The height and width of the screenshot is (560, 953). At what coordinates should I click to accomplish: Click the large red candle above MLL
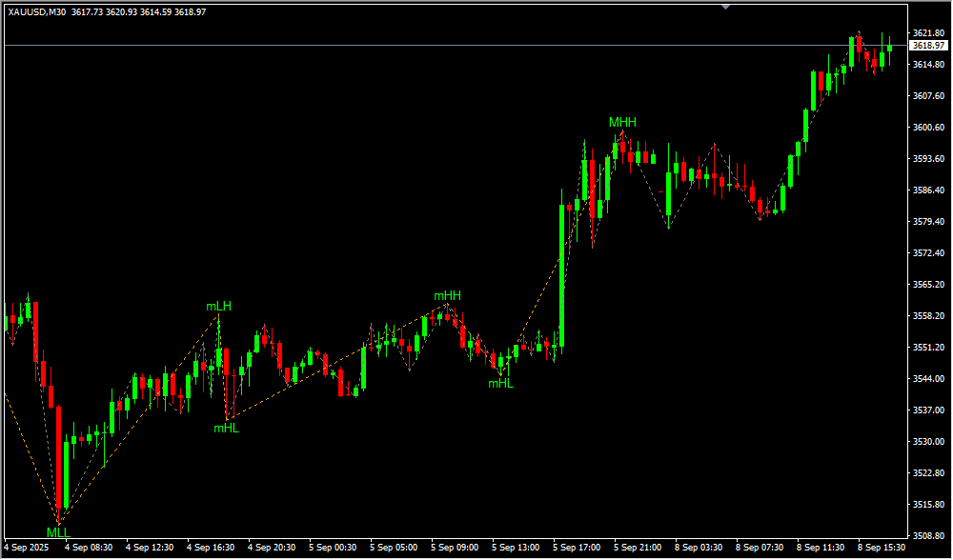58,457
